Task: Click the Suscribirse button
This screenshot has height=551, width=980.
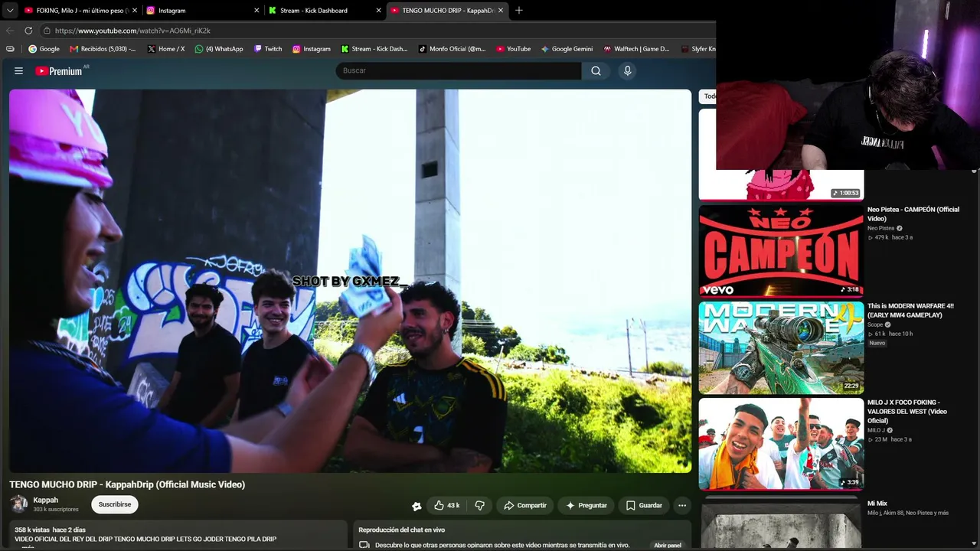Action: click(x=115, y=504)
